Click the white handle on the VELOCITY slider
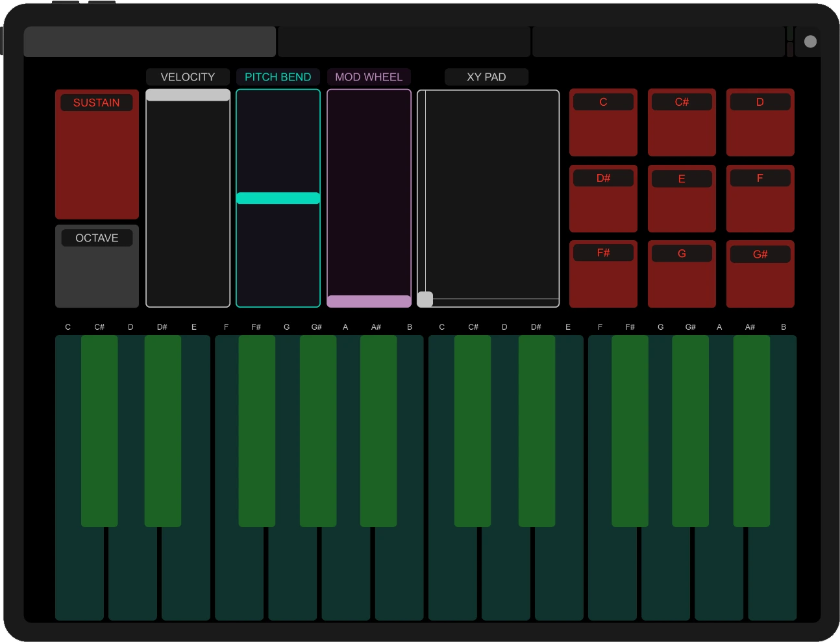 [x=188, y=95]
